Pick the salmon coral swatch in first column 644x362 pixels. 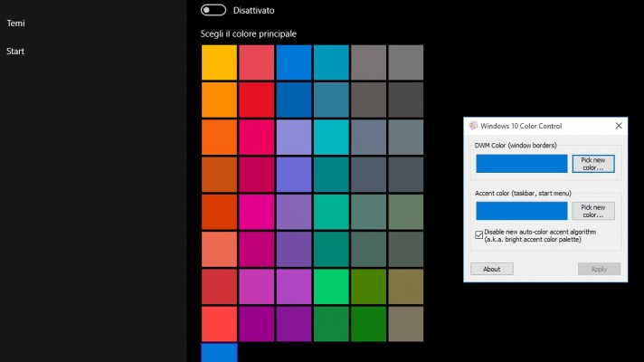click(219, 249)
